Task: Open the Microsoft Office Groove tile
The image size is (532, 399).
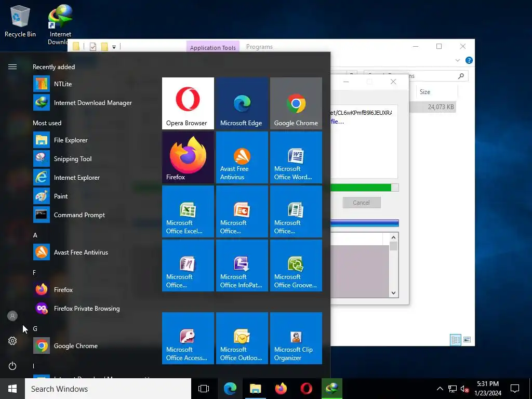Action: click(x=296, y=265)
